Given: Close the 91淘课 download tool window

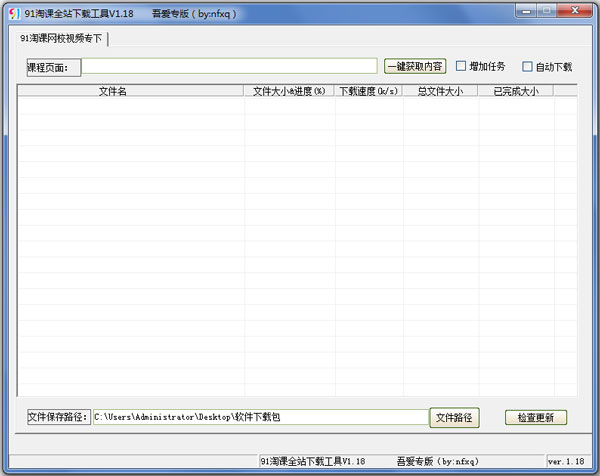Looking at the screenshot, I should (x=574, y=11).
